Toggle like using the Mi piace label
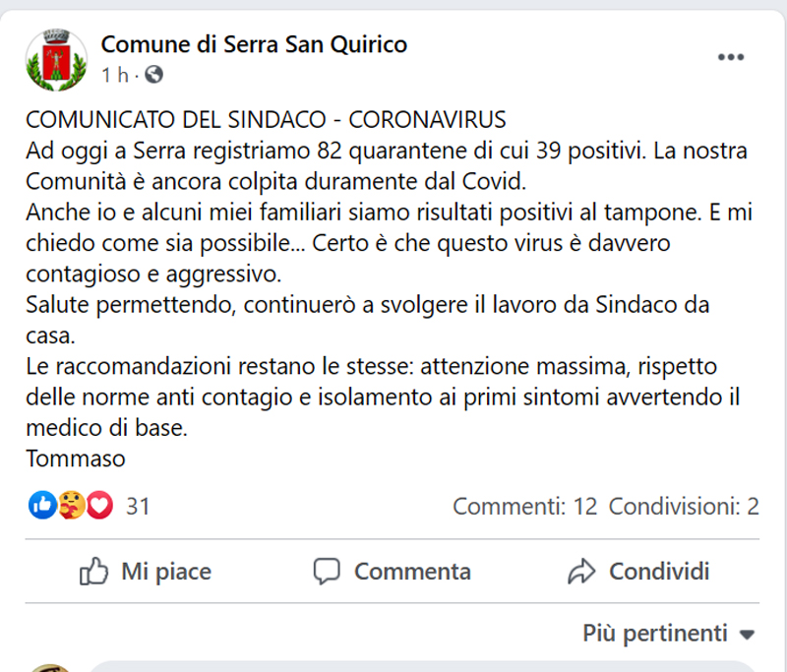Screen dimensions: 787x672 165,572
